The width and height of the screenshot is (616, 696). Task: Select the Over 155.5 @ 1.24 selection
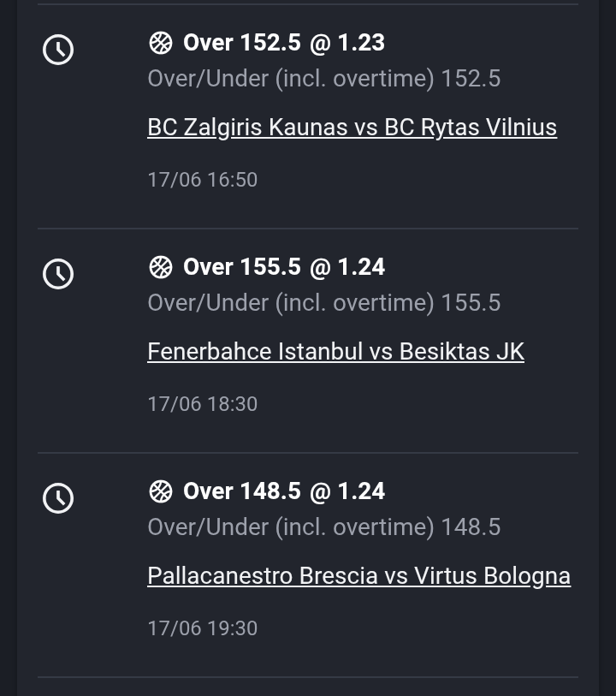284,267
